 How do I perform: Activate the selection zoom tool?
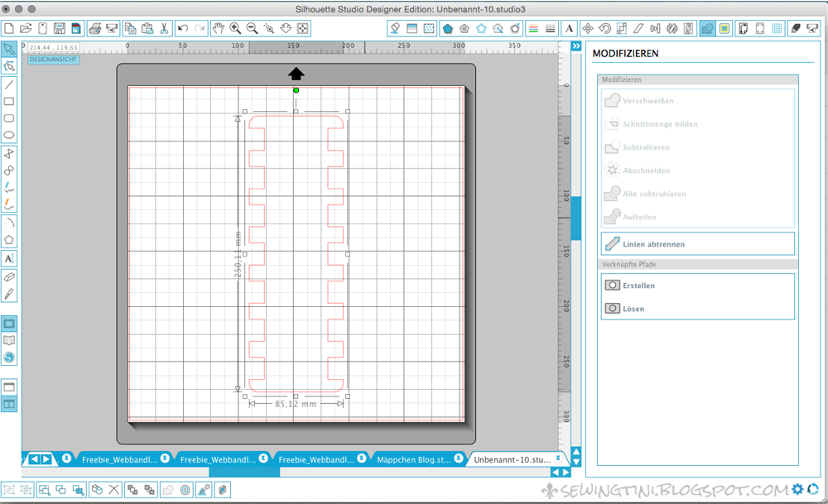click(x=269, y=28)
